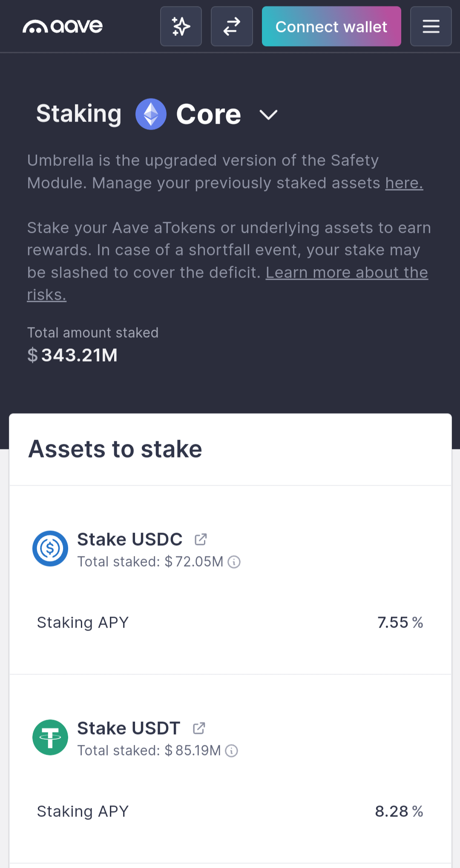Click the Connect wallet button

pyautogui.click(x=331, y=26)
